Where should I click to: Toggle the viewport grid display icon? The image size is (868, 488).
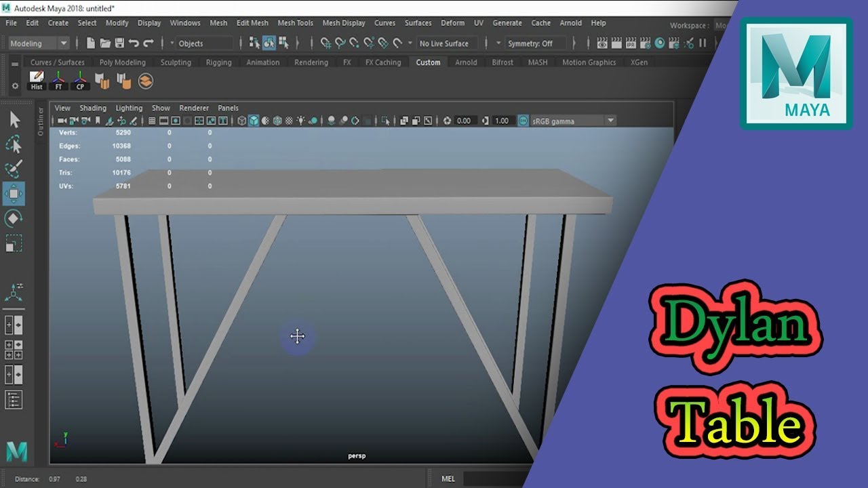coord(152,121)
